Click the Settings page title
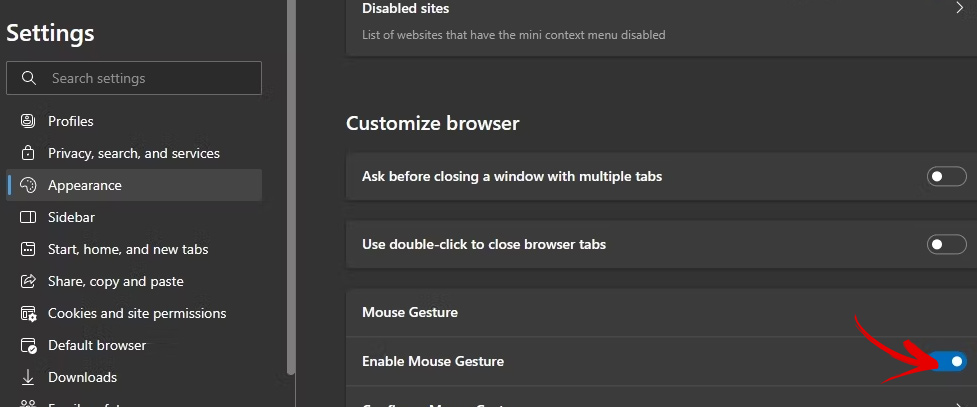Screen dimensions: 977x407 click(x=50, y=32)
